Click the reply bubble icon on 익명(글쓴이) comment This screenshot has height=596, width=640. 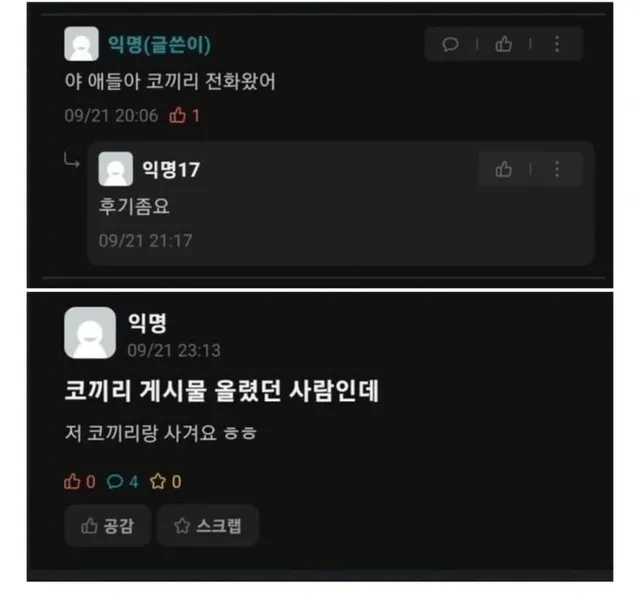(x=450, y=44)
